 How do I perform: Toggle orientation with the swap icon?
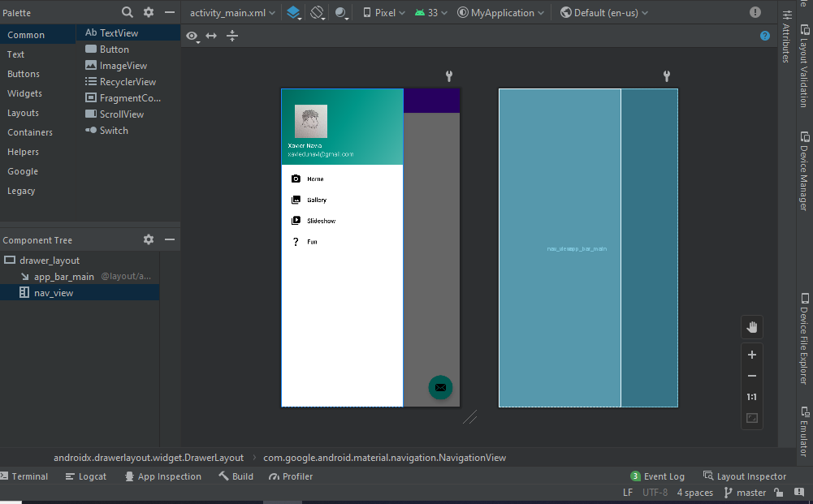(x=210, y=36)
